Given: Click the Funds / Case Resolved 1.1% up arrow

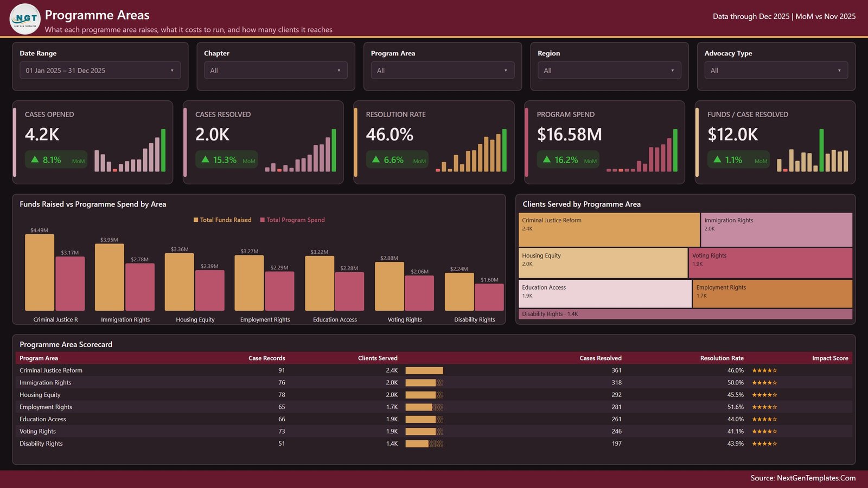Looking at the screenshot, I should click(x=717, y=159).
